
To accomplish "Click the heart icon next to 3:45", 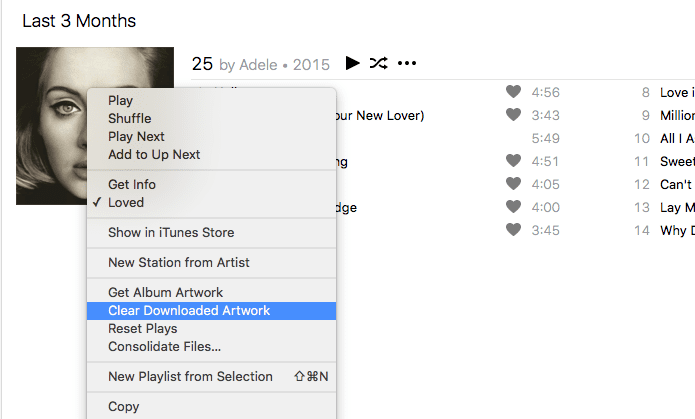I will point(513,230).
